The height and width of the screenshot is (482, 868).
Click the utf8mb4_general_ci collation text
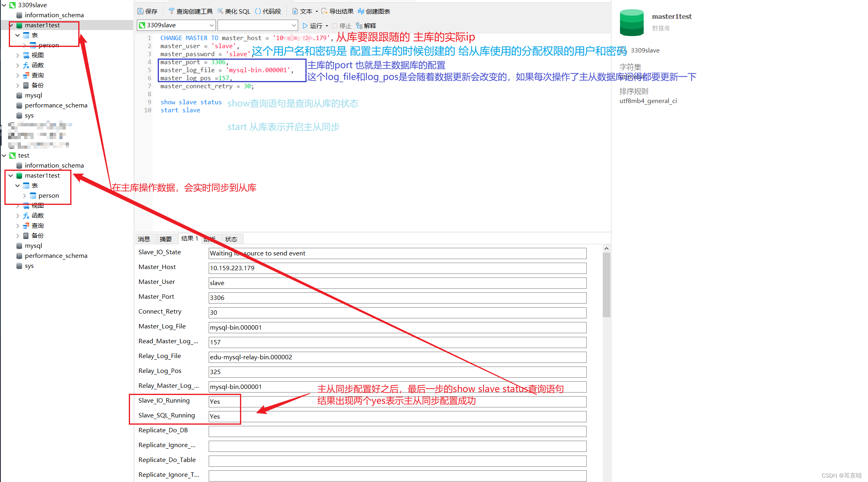(648, 101)
